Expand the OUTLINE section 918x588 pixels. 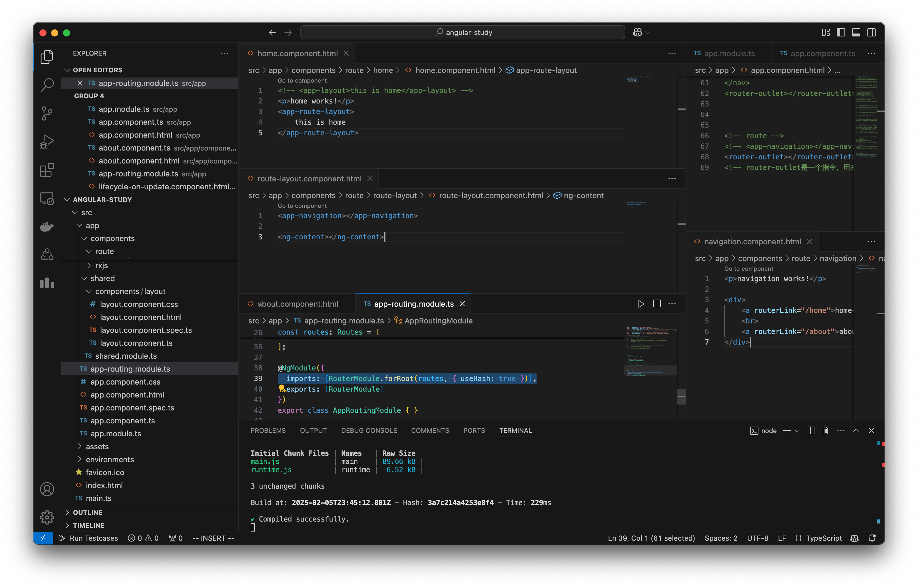[87, 512]
